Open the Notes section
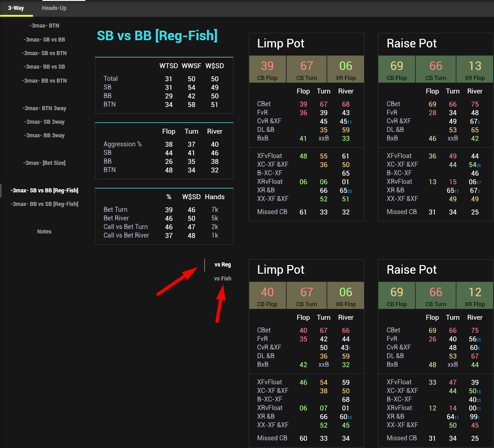 (44, 232)
